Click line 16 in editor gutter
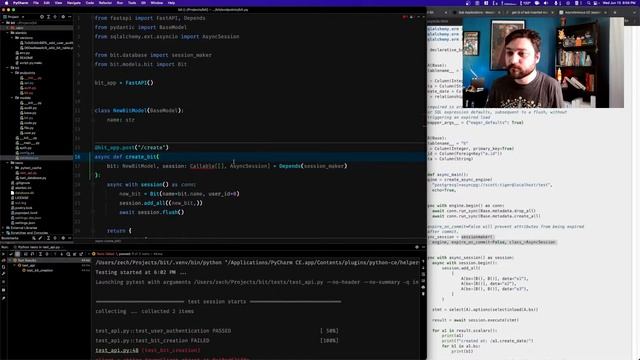 click(77, 157)
